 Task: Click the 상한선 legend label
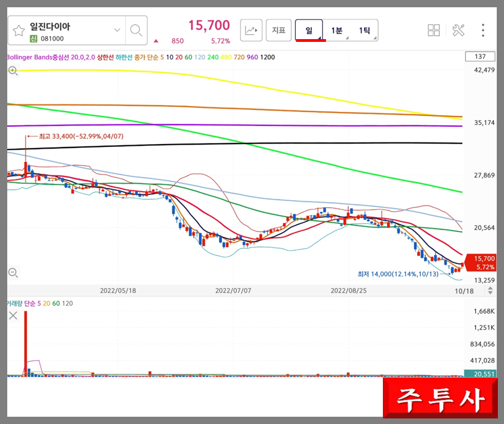[105, 58]
